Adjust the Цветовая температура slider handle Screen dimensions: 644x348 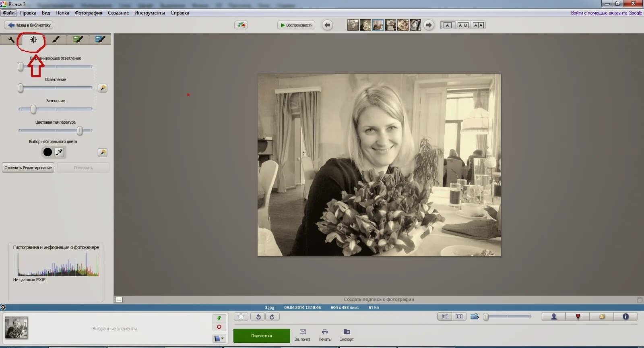click(80, 130)
